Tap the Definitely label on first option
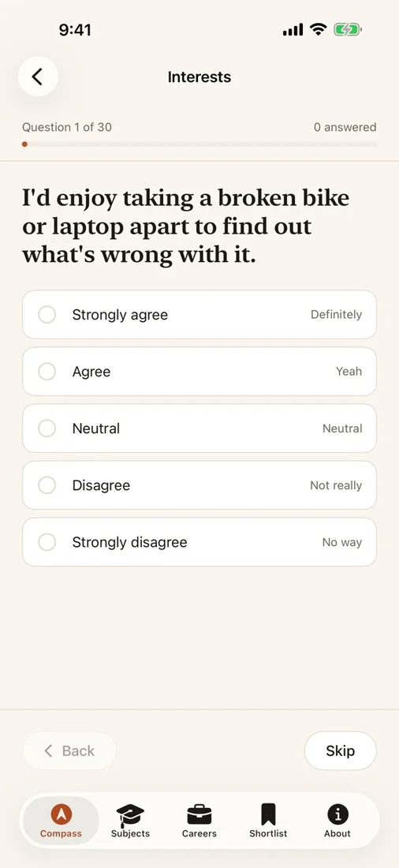This screenshot has height=868, width=399. (x=336, y=314)
